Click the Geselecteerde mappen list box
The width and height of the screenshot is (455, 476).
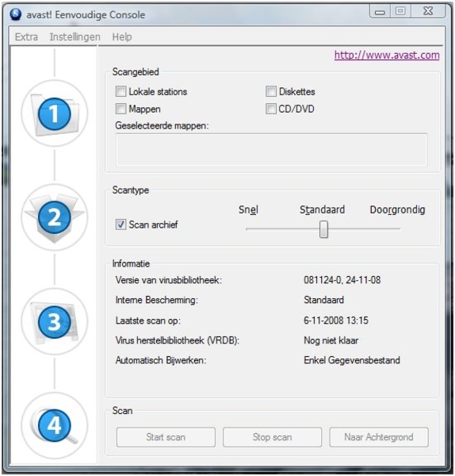click(272, 150)
